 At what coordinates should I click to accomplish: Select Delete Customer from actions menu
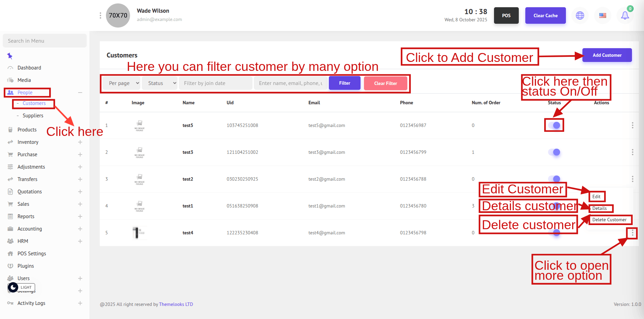pos(609,220)
